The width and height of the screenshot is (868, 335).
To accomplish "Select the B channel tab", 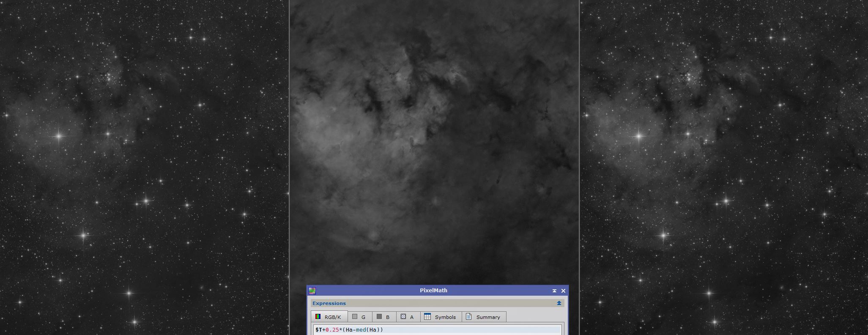I will (383, 317).
